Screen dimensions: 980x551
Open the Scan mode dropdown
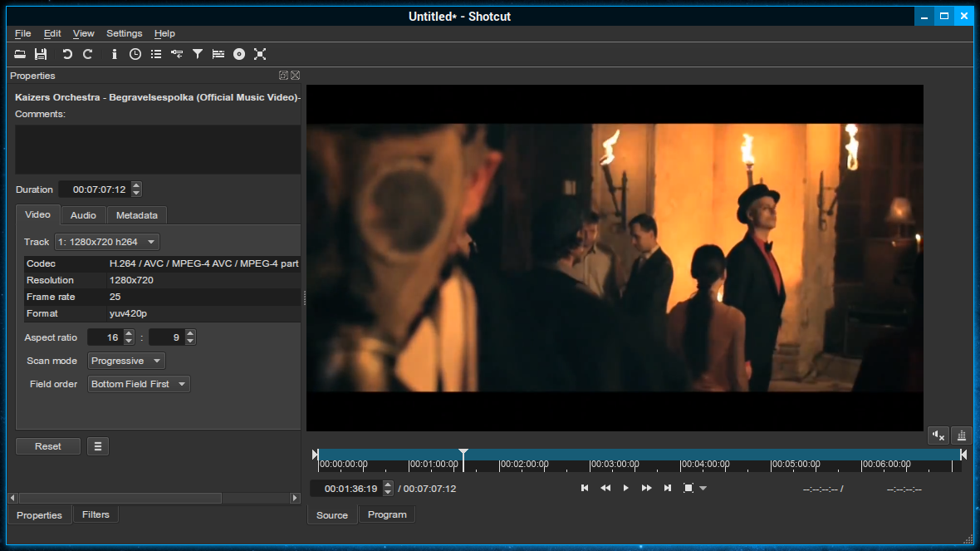point(125,361)
